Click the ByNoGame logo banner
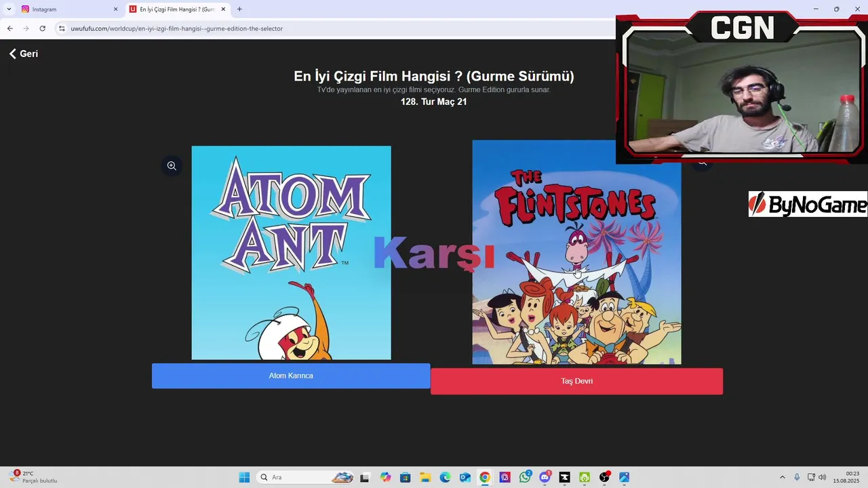868x488 pixels. click(808, 204)
